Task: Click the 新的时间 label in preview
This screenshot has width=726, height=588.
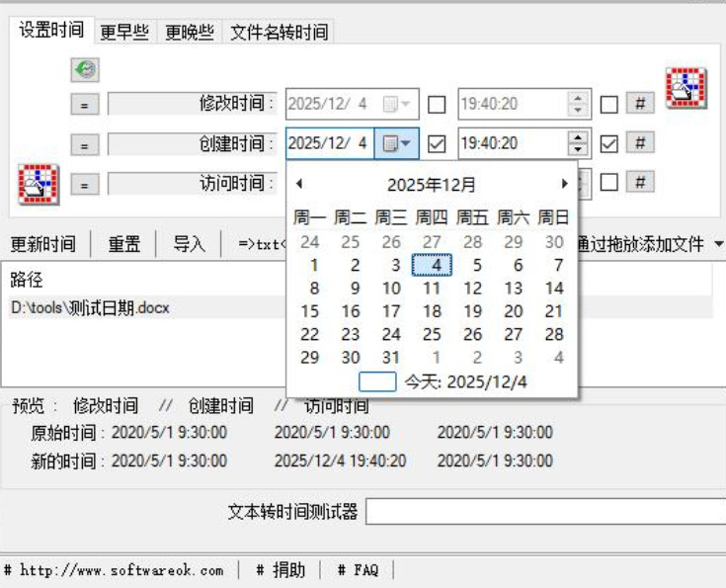Action: pos(63,462)
